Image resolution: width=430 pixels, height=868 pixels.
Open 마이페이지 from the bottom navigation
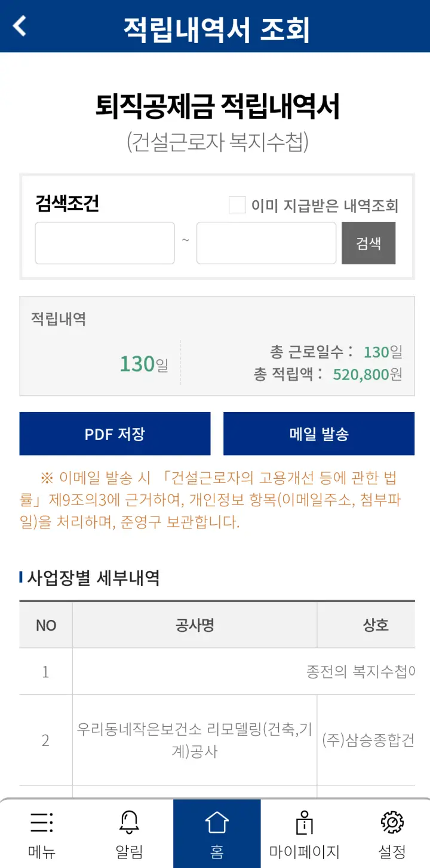(303, 833)
